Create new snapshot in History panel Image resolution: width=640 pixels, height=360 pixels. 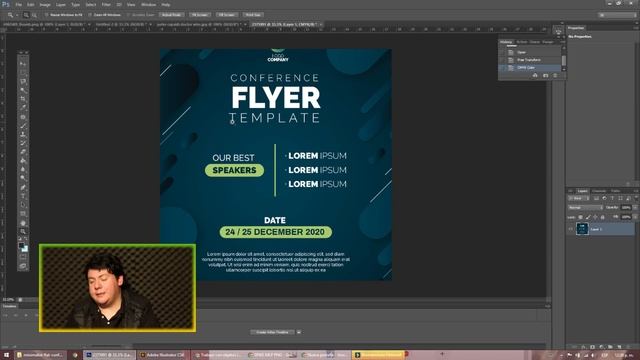click(x=545, y=76)
